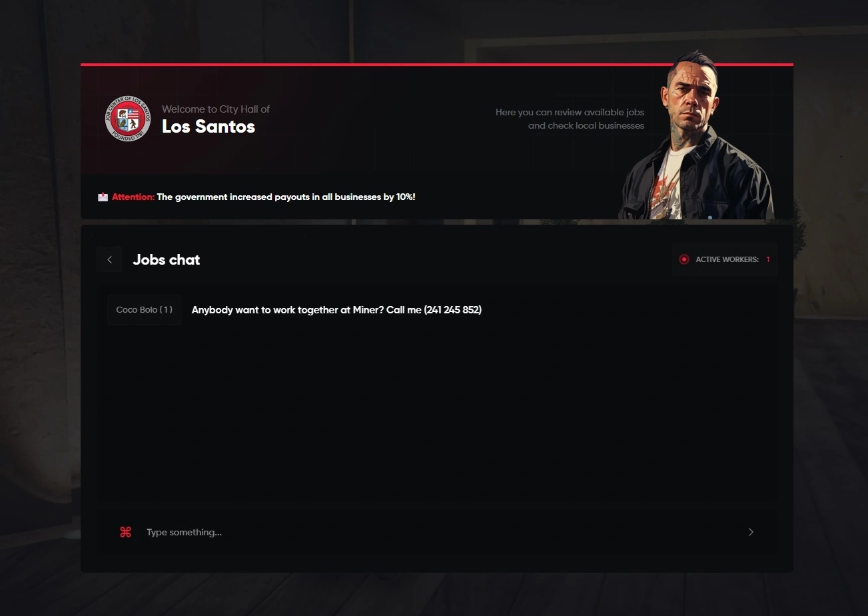
Task: Click the red command symbol icon in chat bar
Action: point(125,532)
